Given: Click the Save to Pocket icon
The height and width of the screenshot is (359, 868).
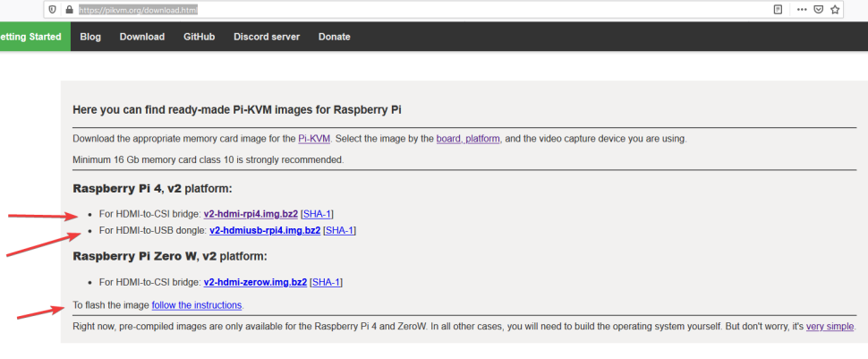Looking at the screenshot, I should click(818, 10).
